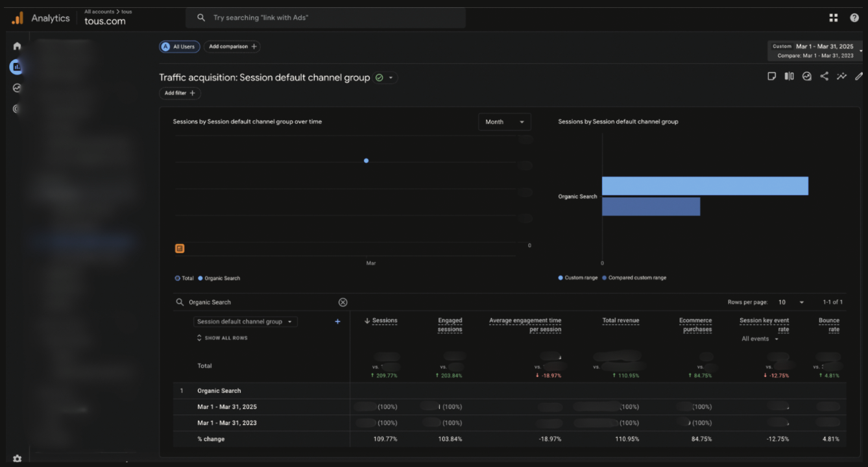Image resolution: width=868 pixels, height=467 pixels.
Task: Click the table search magnifier icon
Action: 180,302
